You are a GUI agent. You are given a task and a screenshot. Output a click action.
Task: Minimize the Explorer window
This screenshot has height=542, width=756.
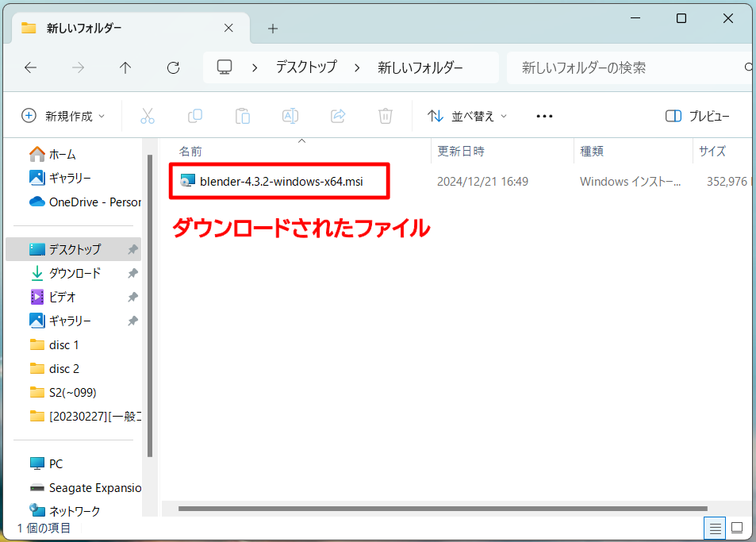pyautogui.click(x=635, y=18)
